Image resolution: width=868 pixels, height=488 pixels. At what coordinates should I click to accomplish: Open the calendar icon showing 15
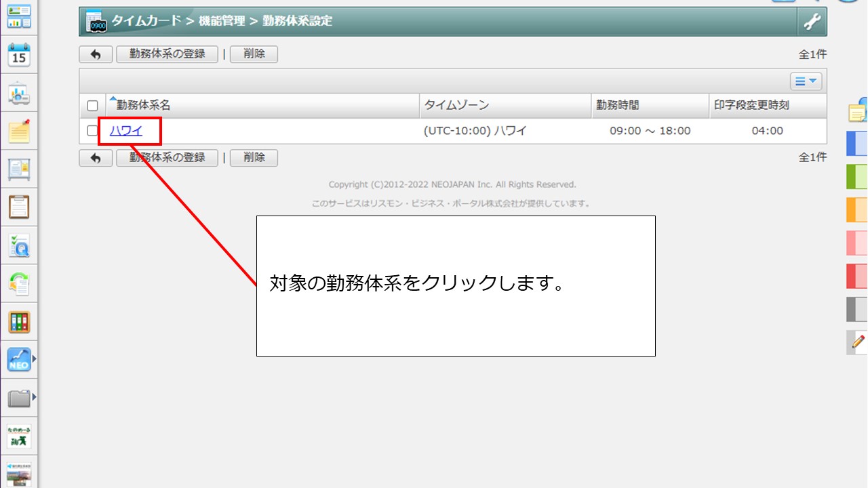pos(19,55)
